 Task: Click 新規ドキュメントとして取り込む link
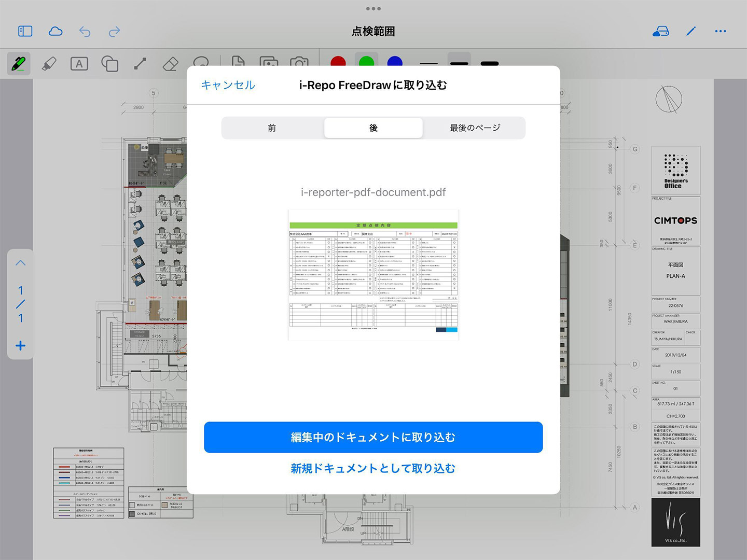[373, 469]
